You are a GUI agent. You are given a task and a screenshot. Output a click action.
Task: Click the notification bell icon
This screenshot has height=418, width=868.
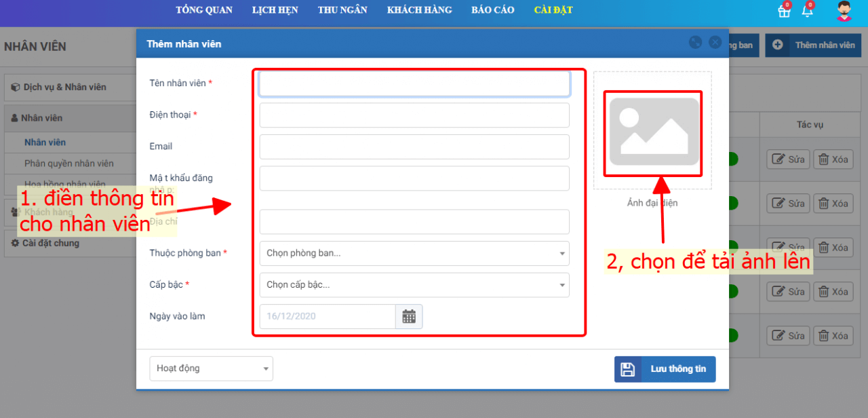807,11
